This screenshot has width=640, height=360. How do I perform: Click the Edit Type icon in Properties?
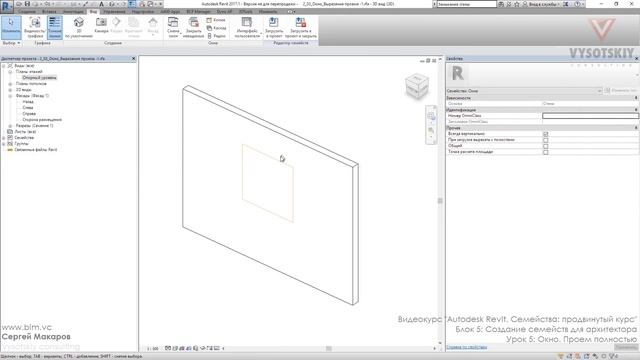607,91
